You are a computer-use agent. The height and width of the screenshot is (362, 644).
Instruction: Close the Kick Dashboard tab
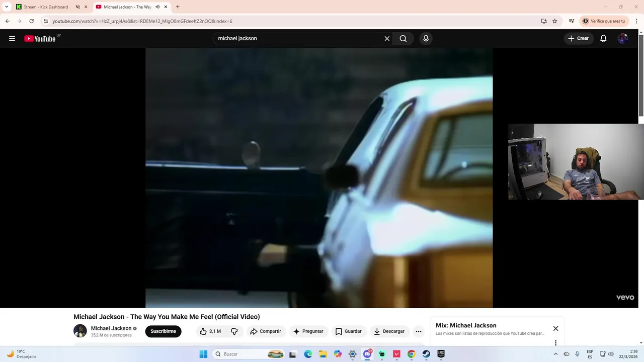[x=86, y=7]
